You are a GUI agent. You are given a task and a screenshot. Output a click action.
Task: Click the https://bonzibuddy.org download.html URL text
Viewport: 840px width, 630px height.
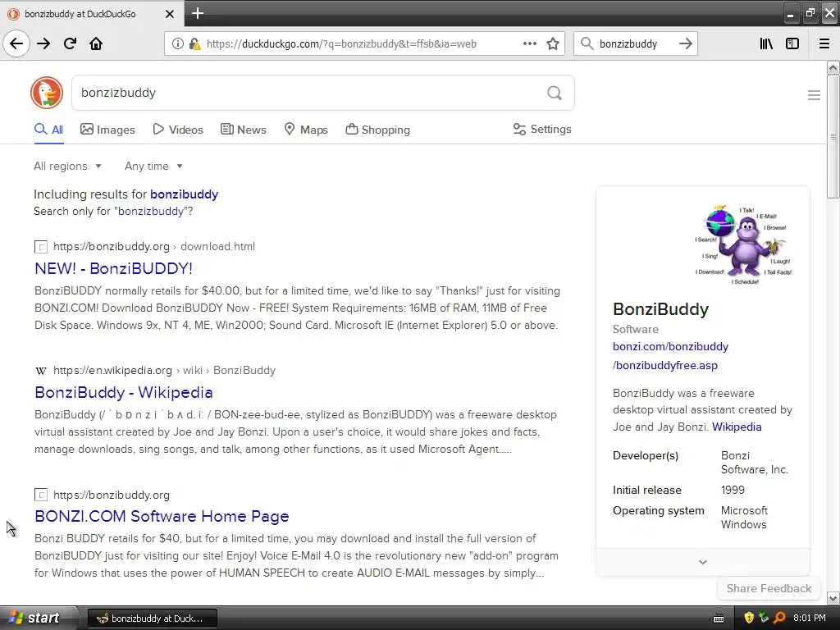point(153,246)
